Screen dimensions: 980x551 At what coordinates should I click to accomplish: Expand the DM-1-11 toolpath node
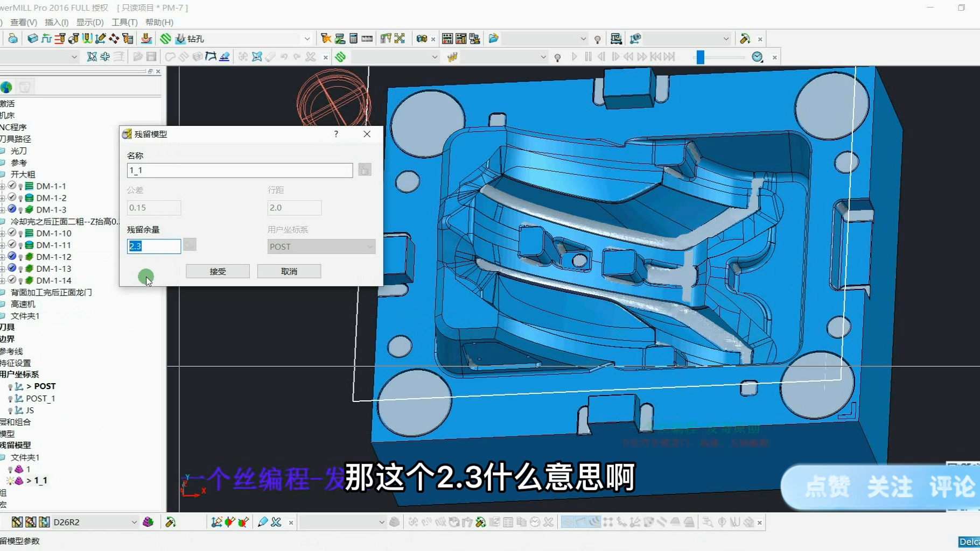3,245
